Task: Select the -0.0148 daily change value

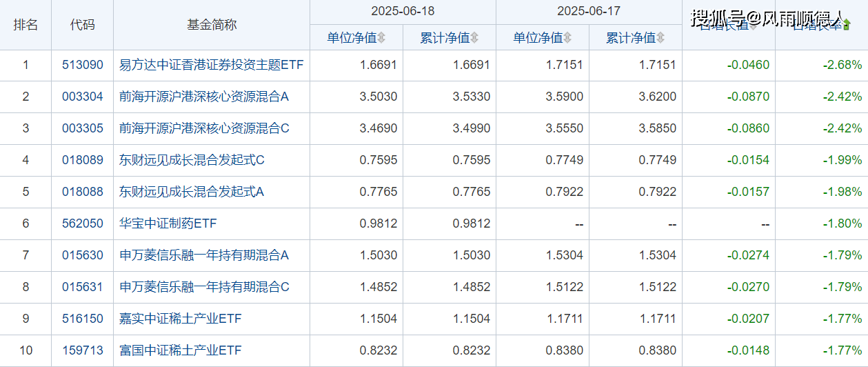Action: point(748,351)
